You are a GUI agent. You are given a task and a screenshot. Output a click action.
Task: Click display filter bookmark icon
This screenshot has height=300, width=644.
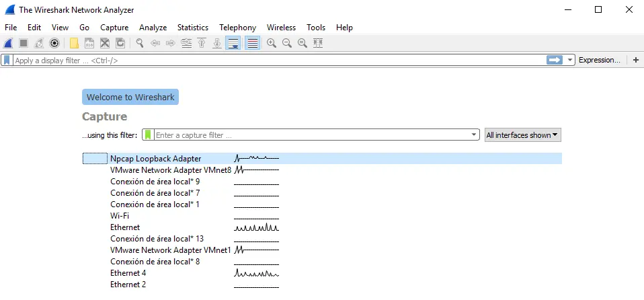7,60
